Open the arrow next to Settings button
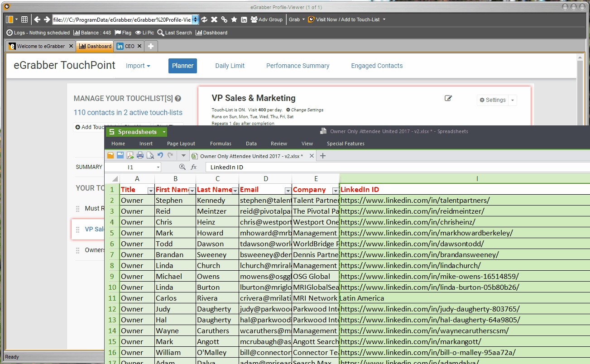 (512, 100)
